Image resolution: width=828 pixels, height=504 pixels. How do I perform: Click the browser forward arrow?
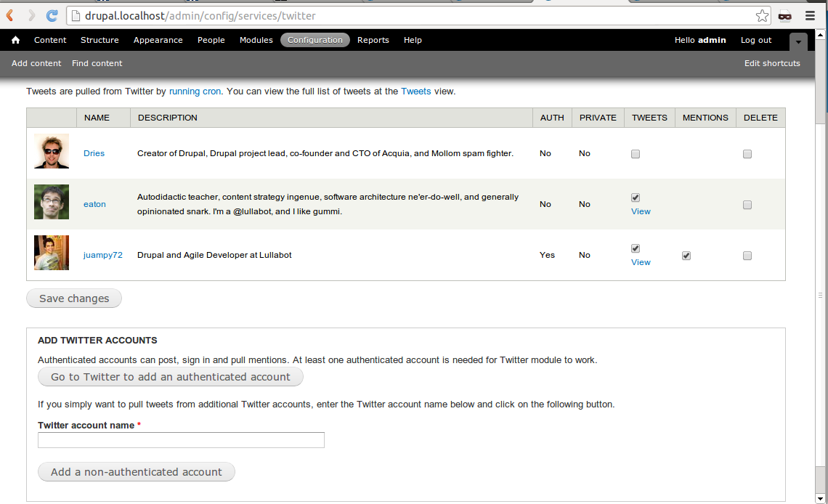coord(31,16)
